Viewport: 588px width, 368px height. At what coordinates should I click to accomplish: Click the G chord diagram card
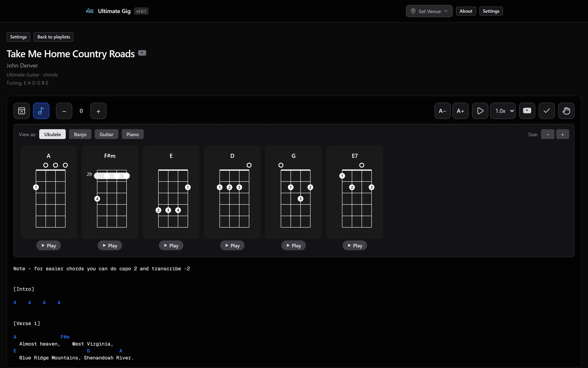coord(294,192)
